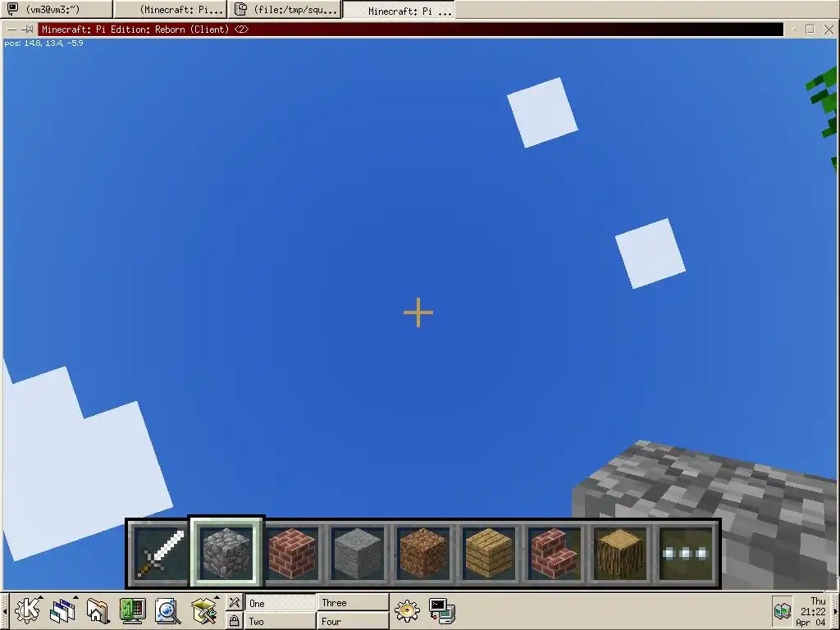This screenshot has height=630, width=840.
Task: Open the package tools panel icon
Action: [203, 610]
